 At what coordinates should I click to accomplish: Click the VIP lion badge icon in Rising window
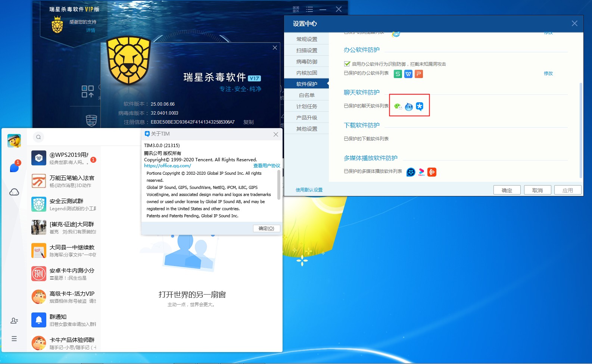pos(57,25)
